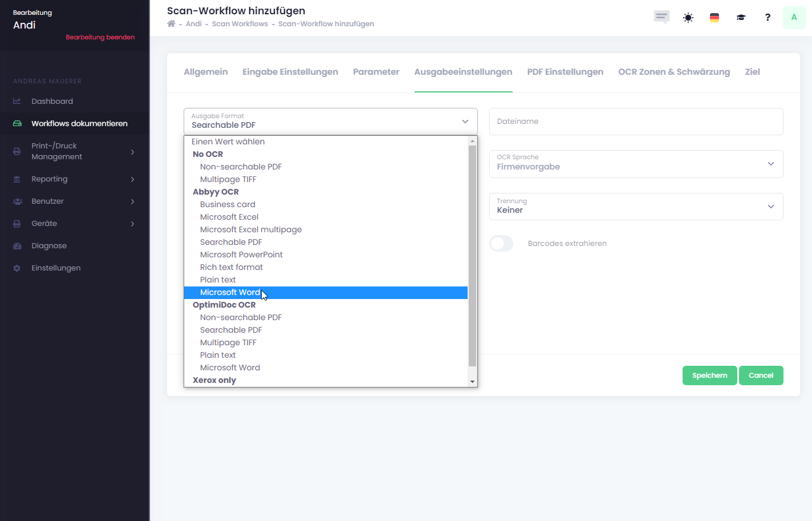
Task: Click the Geräte device icon
Action: tap(17, 224)
